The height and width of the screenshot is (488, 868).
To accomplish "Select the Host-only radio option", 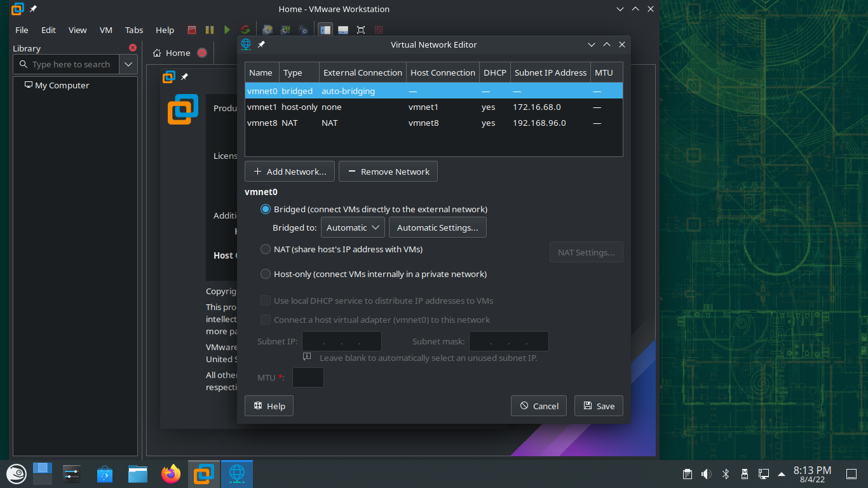I will (266, 274).
